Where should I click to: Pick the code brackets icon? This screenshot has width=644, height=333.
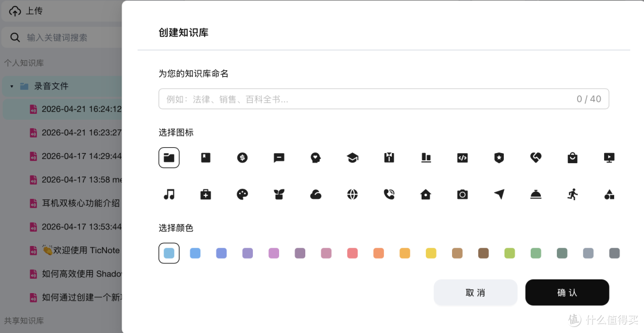[463, 157]
